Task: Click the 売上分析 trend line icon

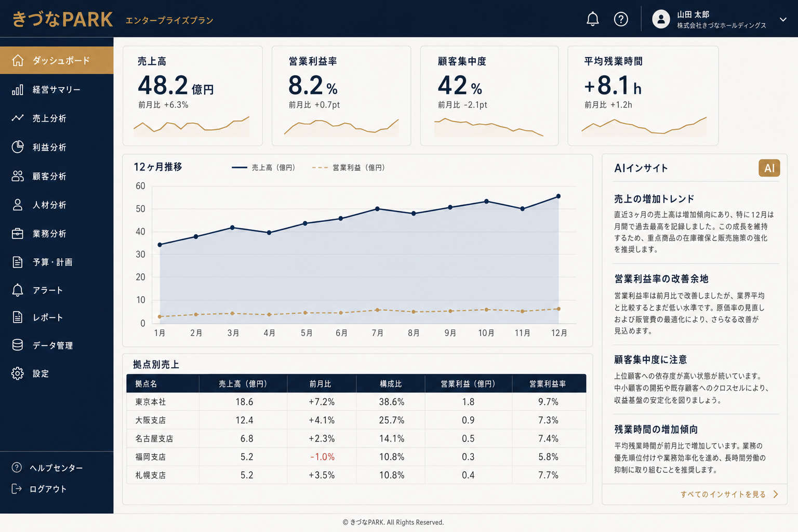Action: 18,118
